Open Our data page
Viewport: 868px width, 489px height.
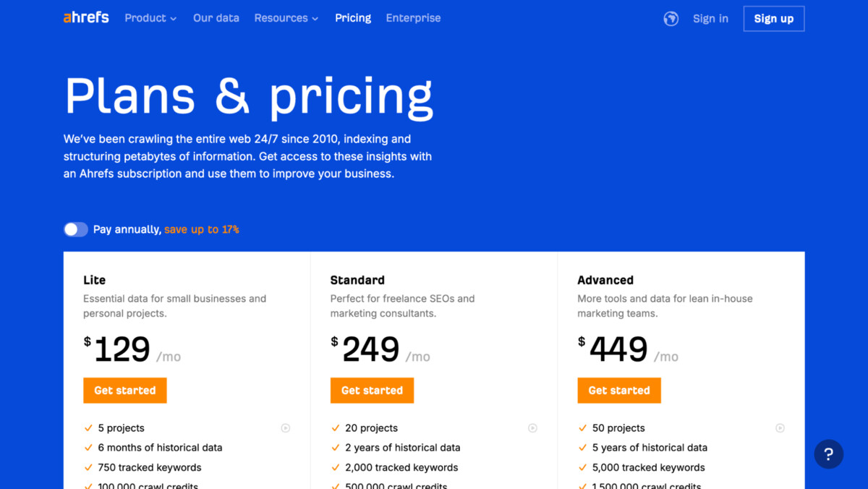click(x=216, y=18)
